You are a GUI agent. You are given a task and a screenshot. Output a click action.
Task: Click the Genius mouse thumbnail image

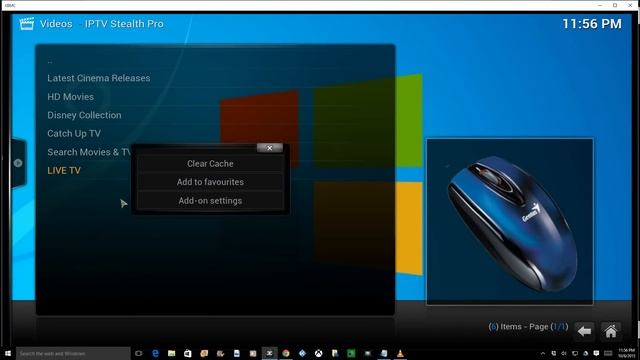[x=510, y=222]
